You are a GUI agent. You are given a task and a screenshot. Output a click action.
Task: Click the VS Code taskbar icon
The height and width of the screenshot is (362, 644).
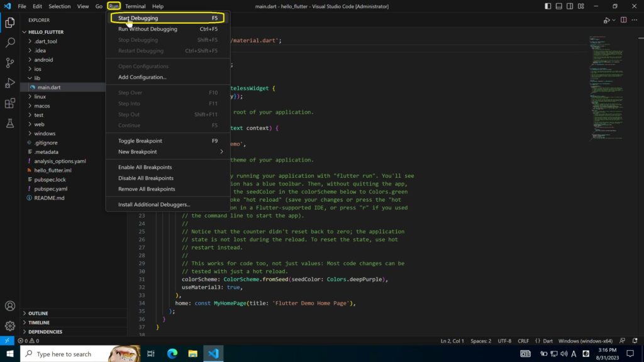pos(213,354)
